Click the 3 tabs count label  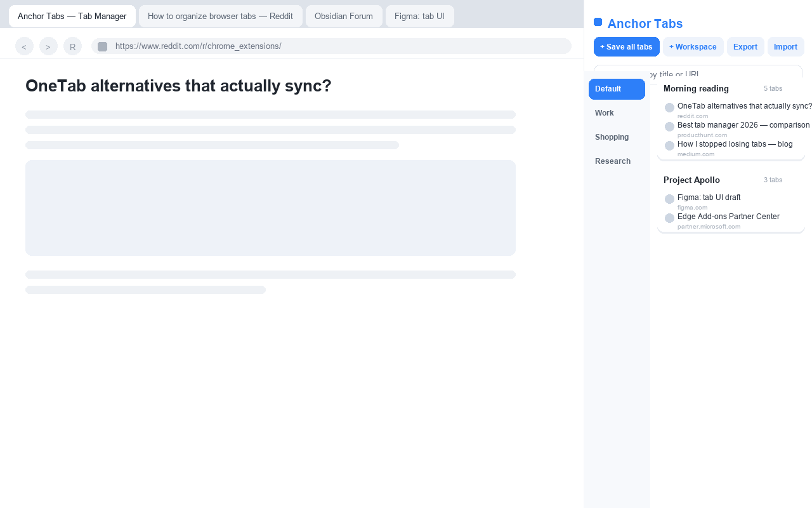pos(773,180)
